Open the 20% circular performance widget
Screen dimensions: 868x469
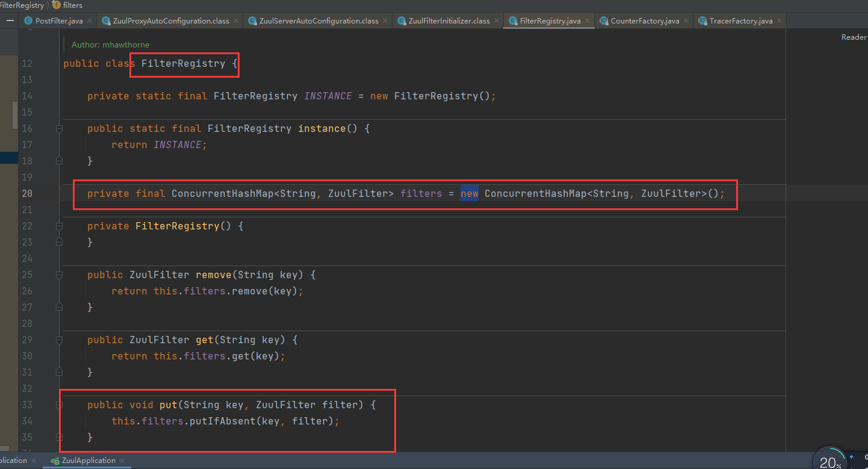tap(831, 461)
